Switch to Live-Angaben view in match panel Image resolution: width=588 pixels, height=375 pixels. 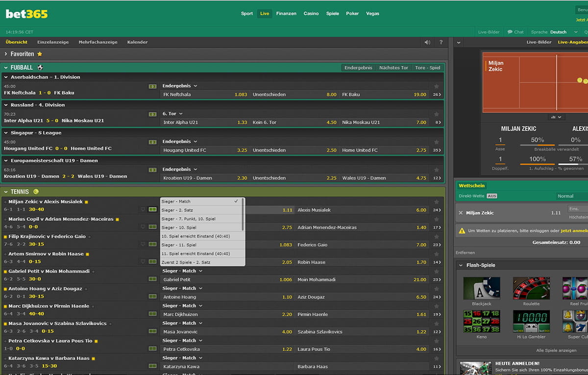click(x=572, y=42)
